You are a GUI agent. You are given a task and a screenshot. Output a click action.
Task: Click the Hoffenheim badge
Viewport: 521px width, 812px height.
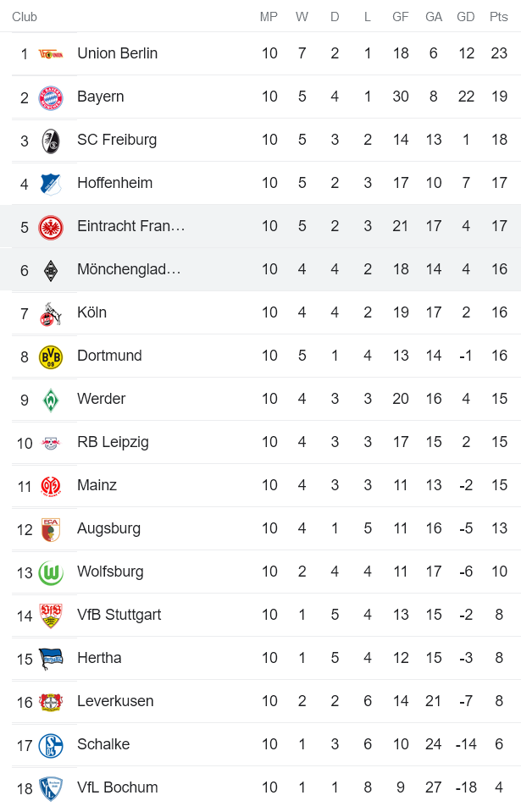[x=49, y=182]
